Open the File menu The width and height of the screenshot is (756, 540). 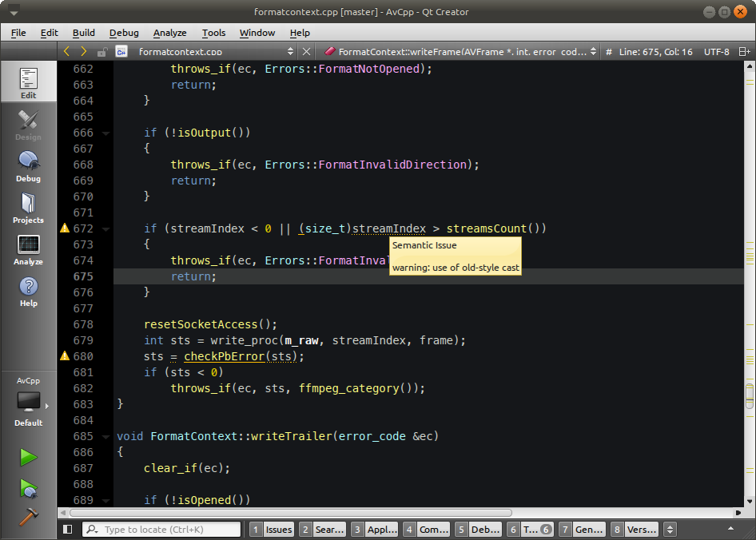pyautogui.click(x=18, y=33)
